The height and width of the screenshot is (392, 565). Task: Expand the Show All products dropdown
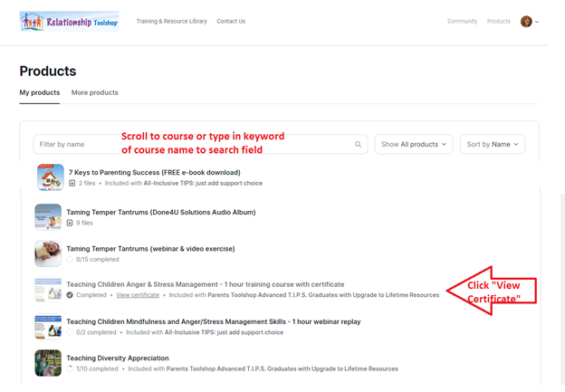[413, 144]
